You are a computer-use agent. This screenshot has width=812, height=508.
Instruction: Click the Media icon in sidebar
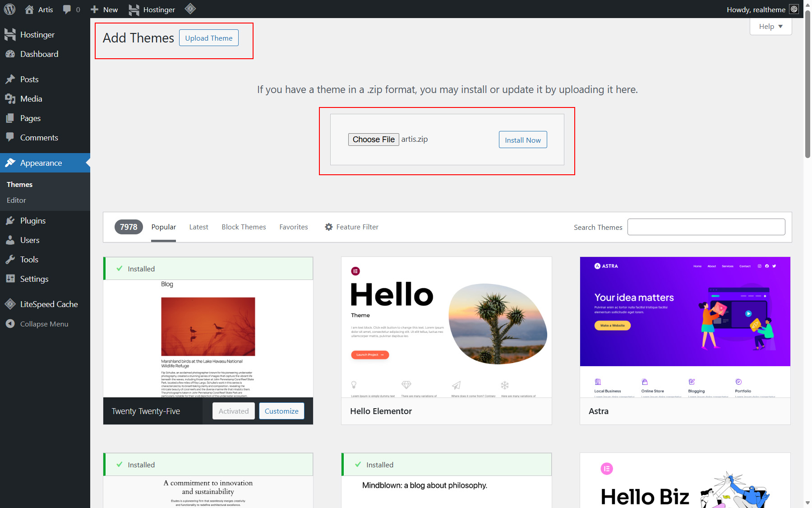point(10,99)
